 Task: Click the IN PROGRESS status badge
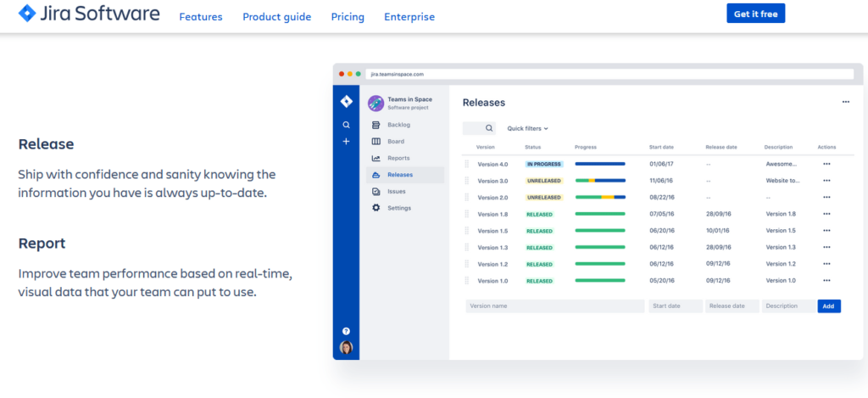[x=544, y=164]
